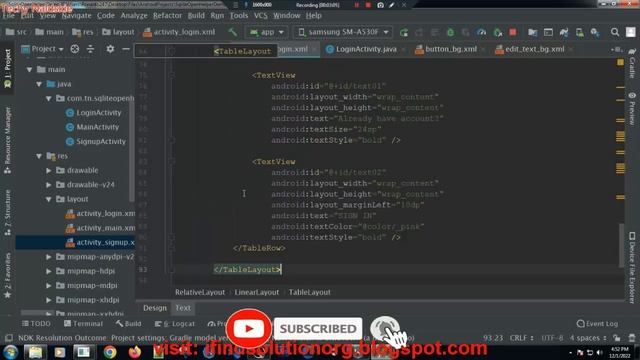Expand the mipmap-hdpi folder
The image size is (640, 360).
coord(49,271)
